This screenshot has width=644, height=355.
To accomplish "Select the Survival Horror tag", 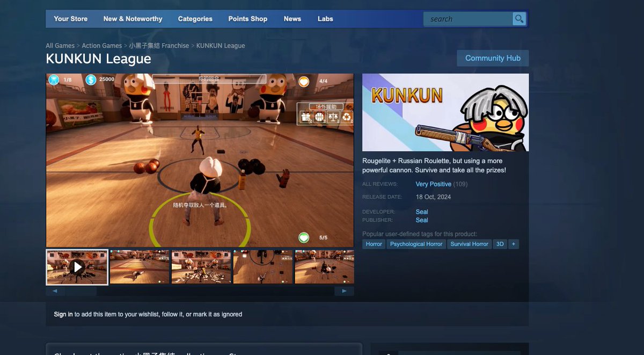I will tap(470, 244).
